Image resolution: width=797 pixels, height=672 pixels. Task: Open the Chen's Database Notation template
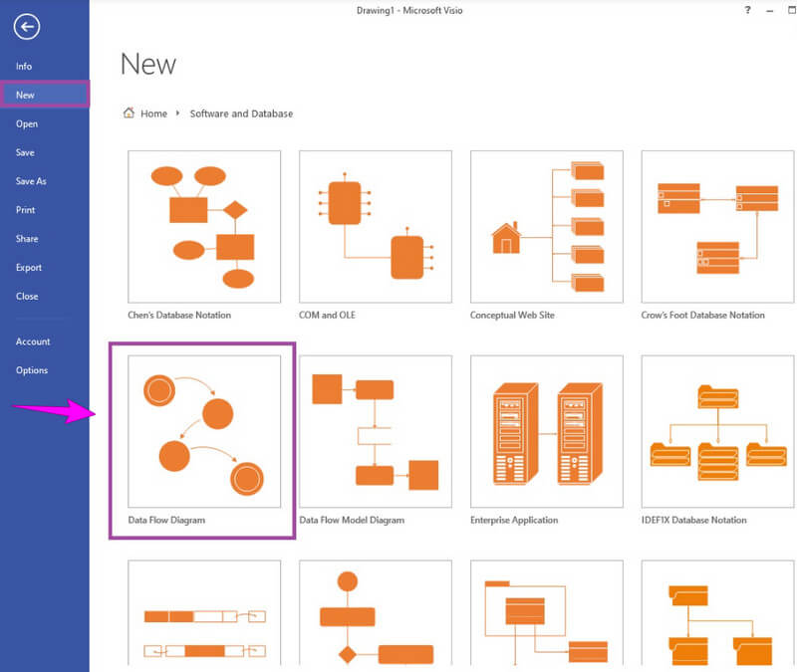(x=204, y=229)
